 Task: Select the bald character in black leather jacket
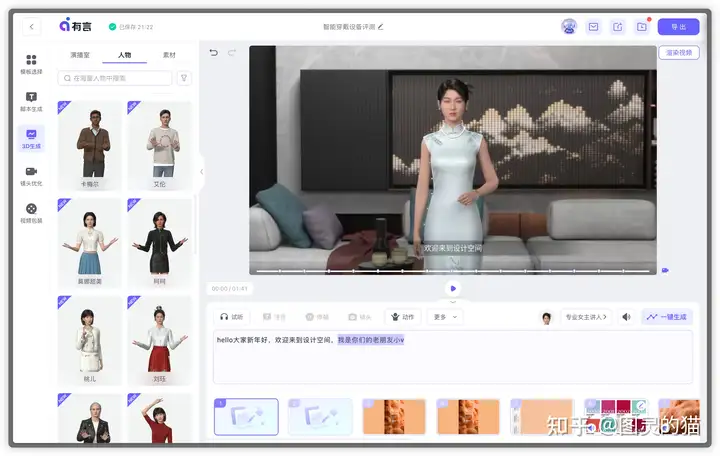[90, 418]
